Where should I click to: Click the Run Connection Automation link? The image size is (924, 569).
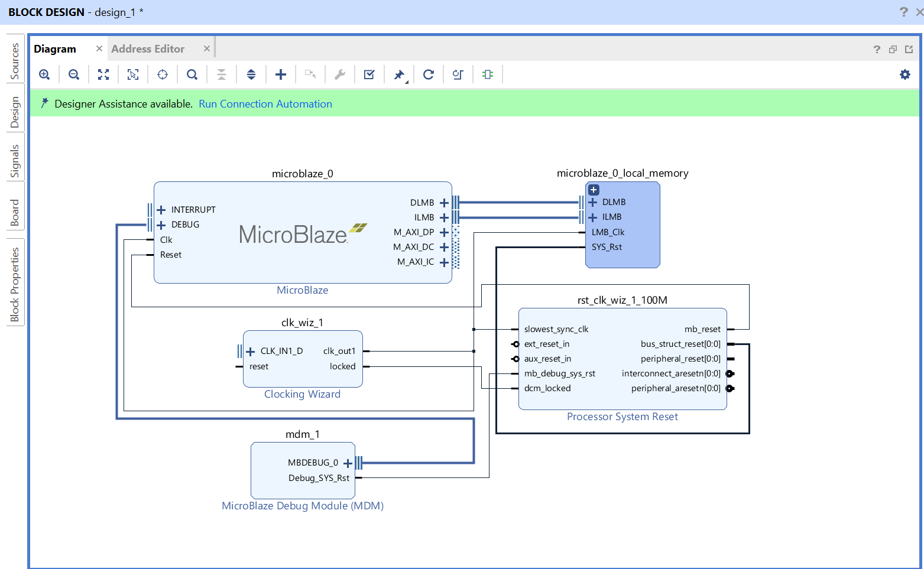(265, 104)
